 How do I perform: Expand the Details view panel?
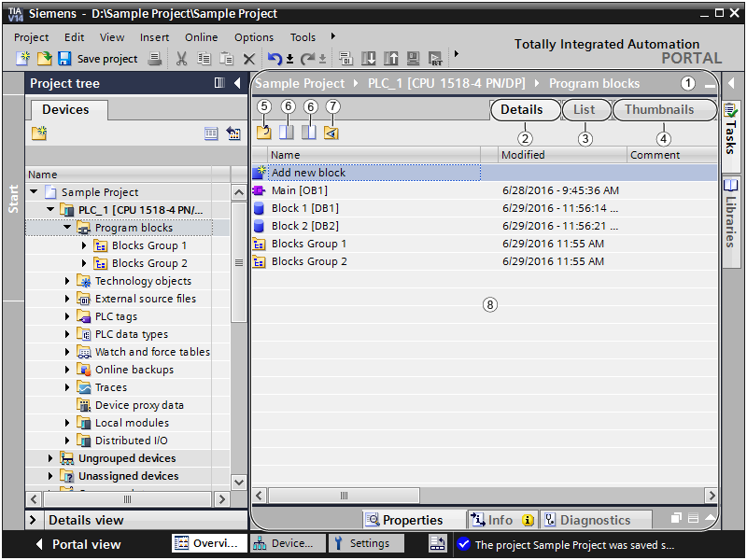[x=34, y=520]
